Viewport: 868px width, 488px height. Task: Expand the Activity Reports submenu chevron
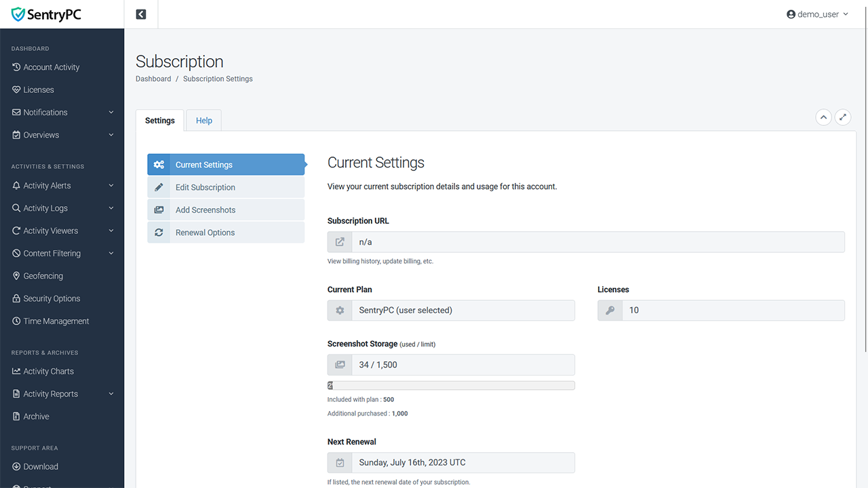[x=111, y=394]
